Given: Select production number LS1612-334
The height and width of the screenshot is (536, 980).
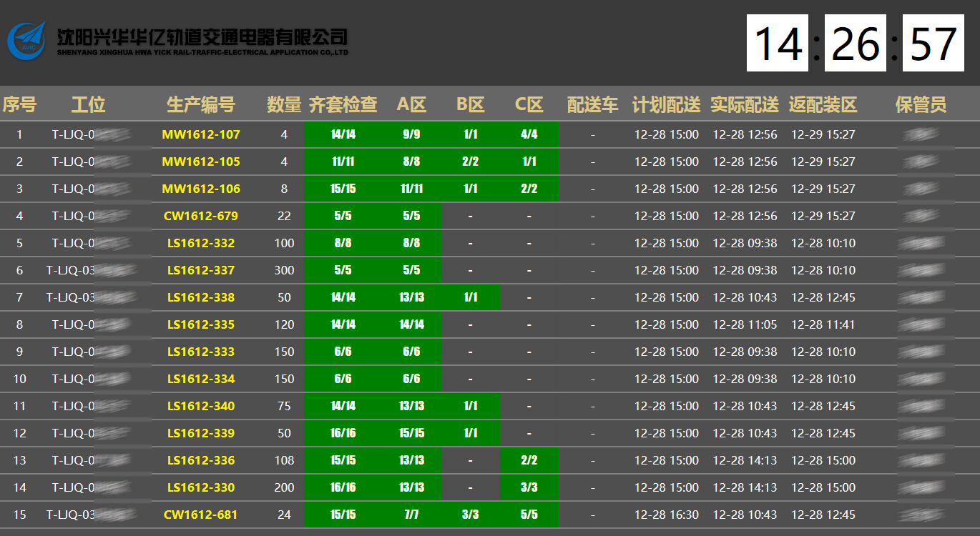Looking at the screenshot, I should coord(201,379).
